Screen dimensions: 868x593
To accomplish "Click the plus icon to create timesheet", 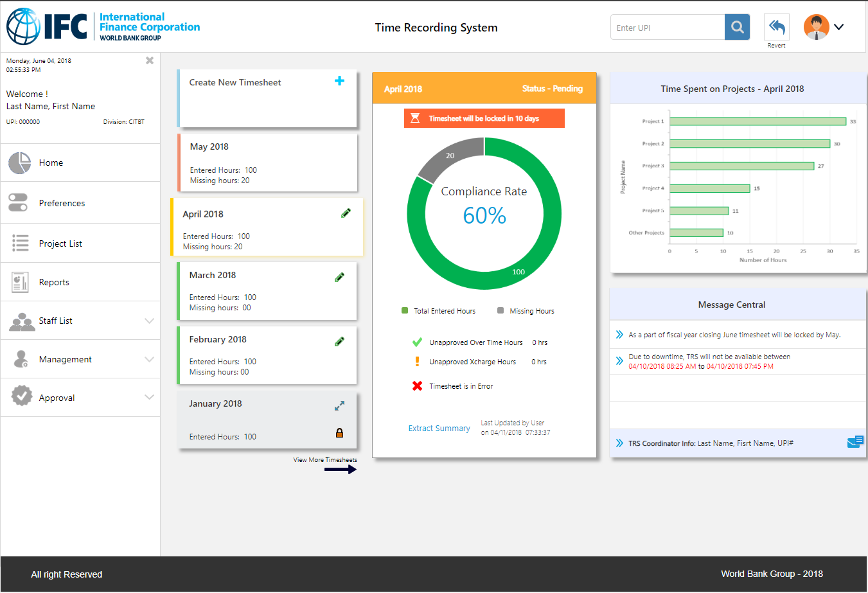I will click(x=339, y=81).
